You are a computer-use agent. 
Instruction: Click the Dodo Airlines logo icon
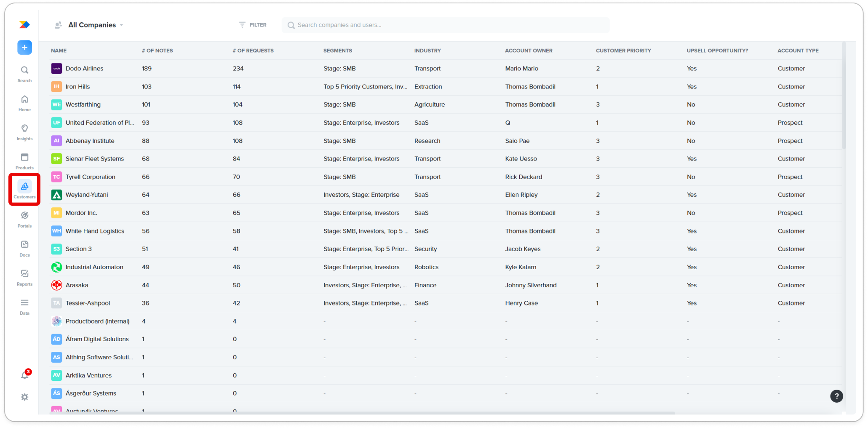56,69
